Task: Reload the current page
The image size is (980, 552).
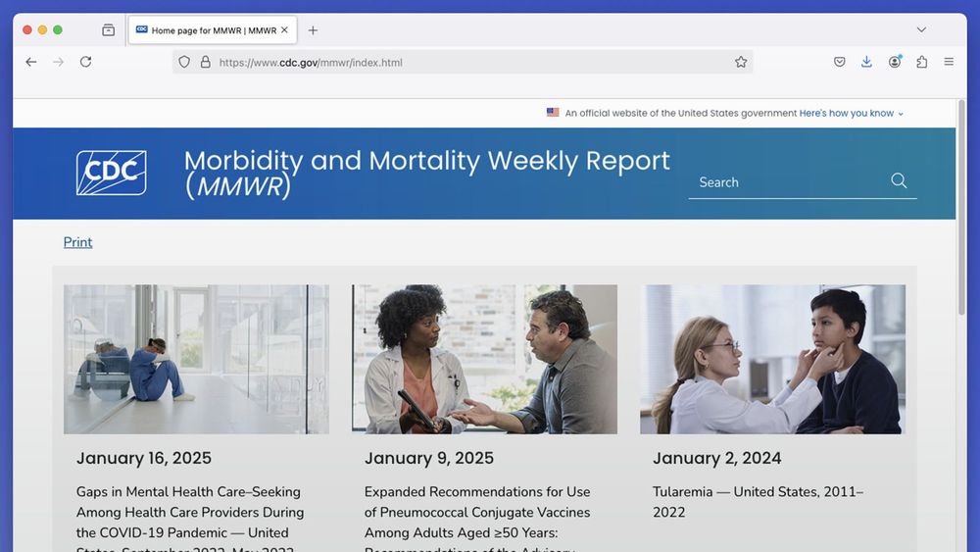Action: [85, 62]
